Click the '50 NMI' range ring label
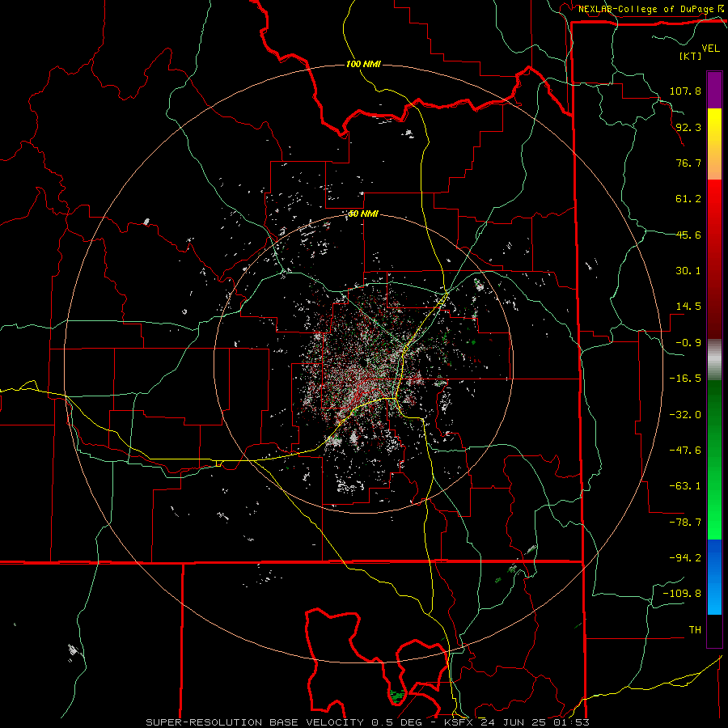The image size is (728, 728). tap(363, 214)
